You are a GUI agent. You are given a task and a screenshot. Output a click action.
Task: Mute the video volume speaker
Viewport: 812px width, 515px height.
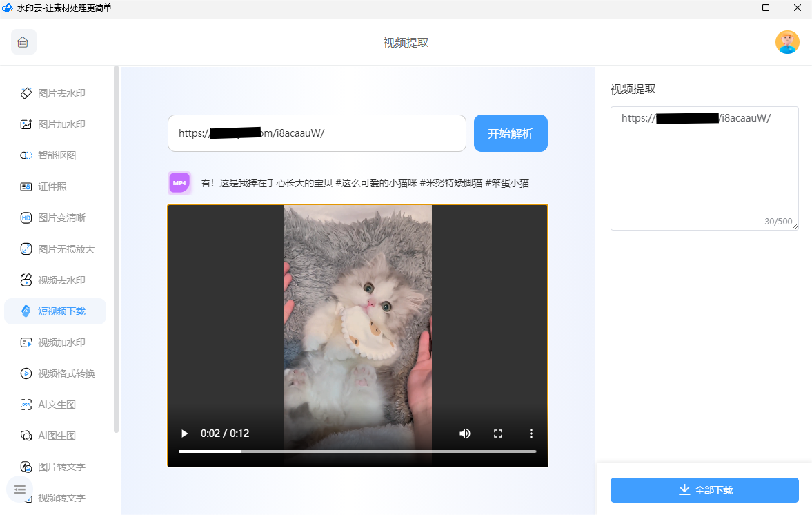click(x=464, y=434)
